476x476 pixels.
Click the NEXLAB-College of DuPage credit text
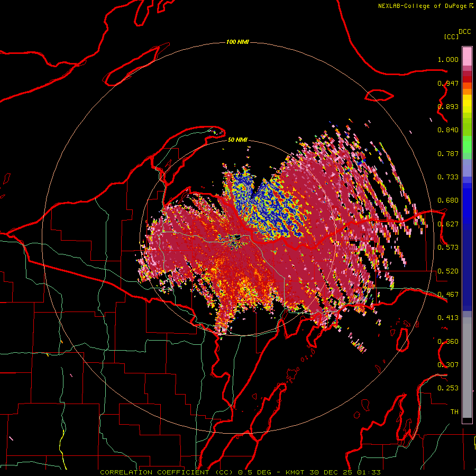coord(422,6)
